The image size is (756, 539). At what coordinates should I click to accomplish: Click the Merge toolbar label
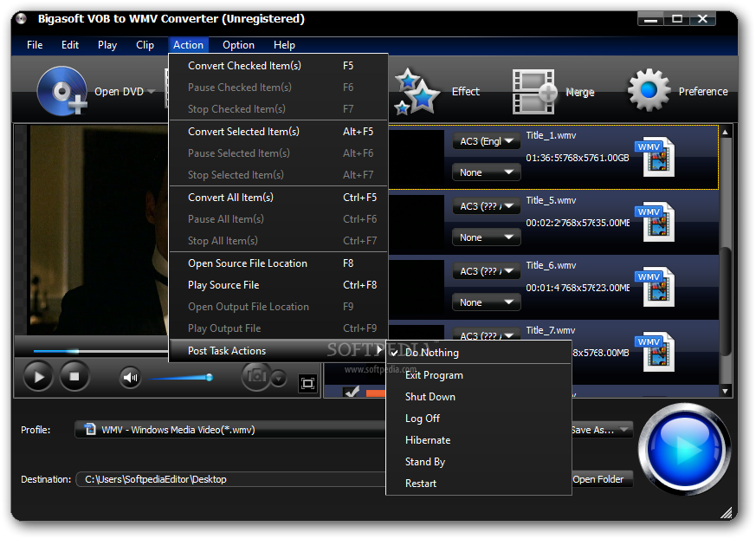tap(580, 92)
